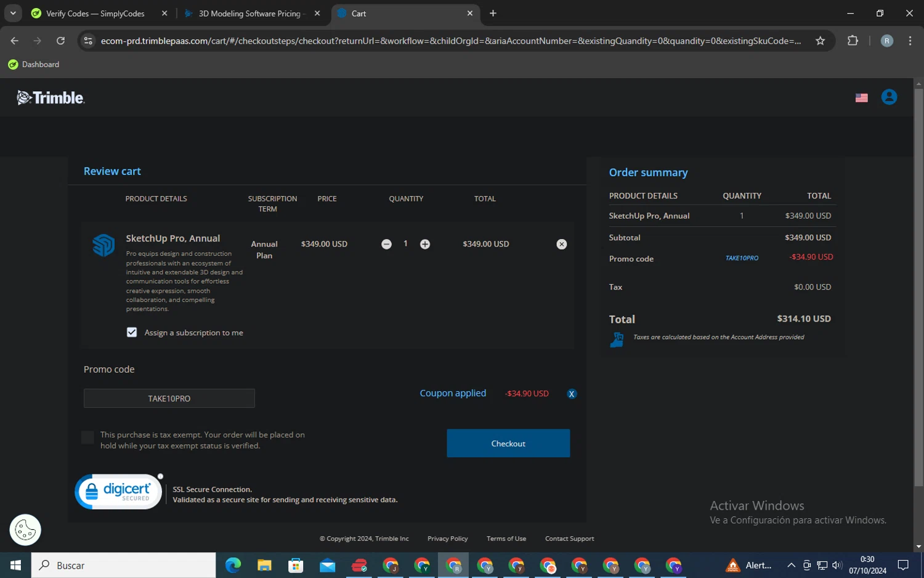
Task: Show hidden system tray icons
Action: point(791,565)
